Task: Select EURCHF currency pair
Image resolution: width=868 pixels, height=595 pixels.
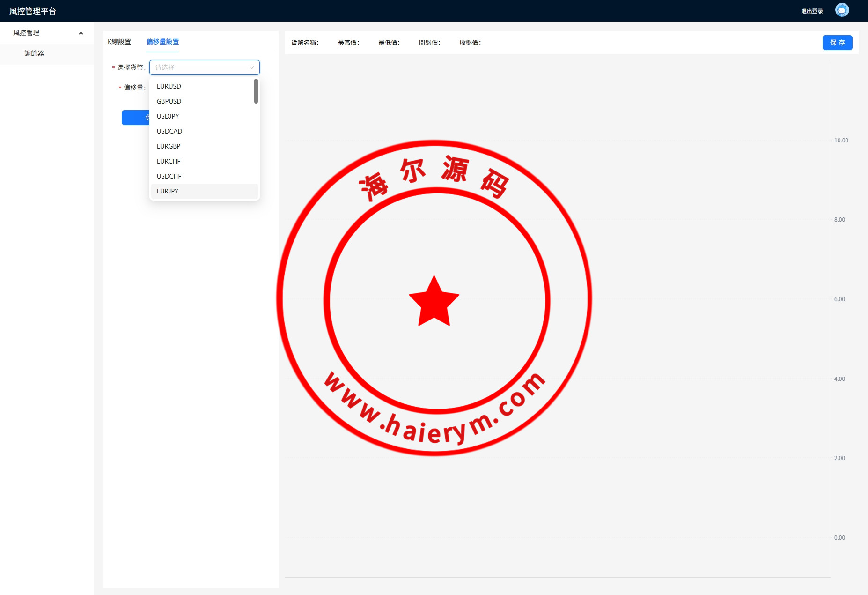Action: point(169,161)
